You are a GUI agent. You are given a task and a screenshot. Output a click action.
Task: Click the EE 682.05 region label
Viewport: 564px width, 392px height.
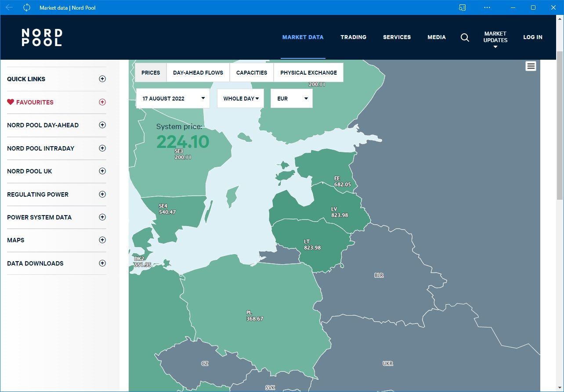pyautogui.click(x=342, y=182)
